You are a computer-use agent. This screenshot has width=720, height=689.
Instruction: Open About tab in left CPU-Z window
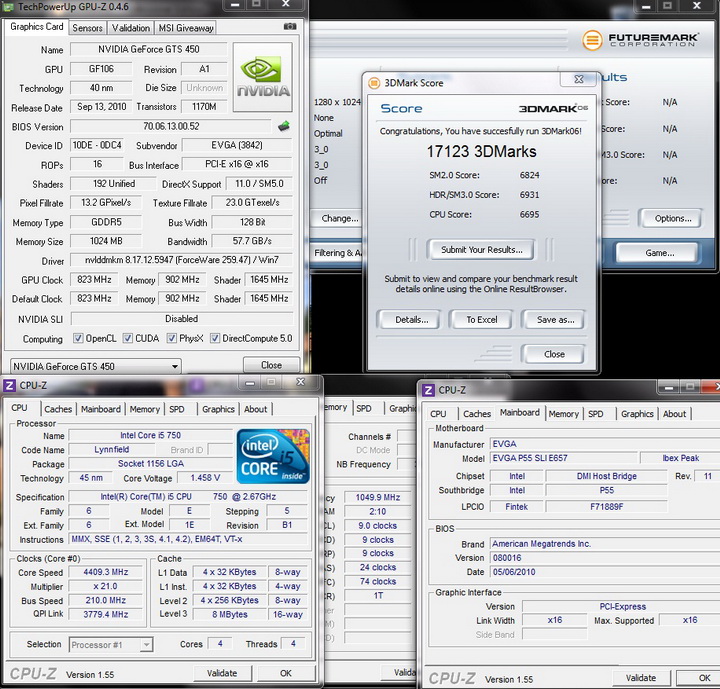[255, 409]
